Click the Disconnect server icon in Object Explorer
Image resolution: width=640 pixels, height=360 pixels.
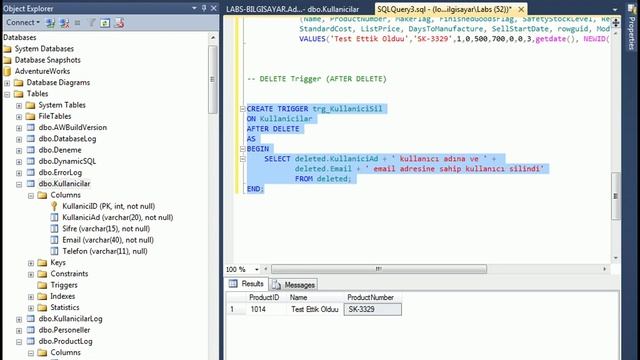[64, 23]
